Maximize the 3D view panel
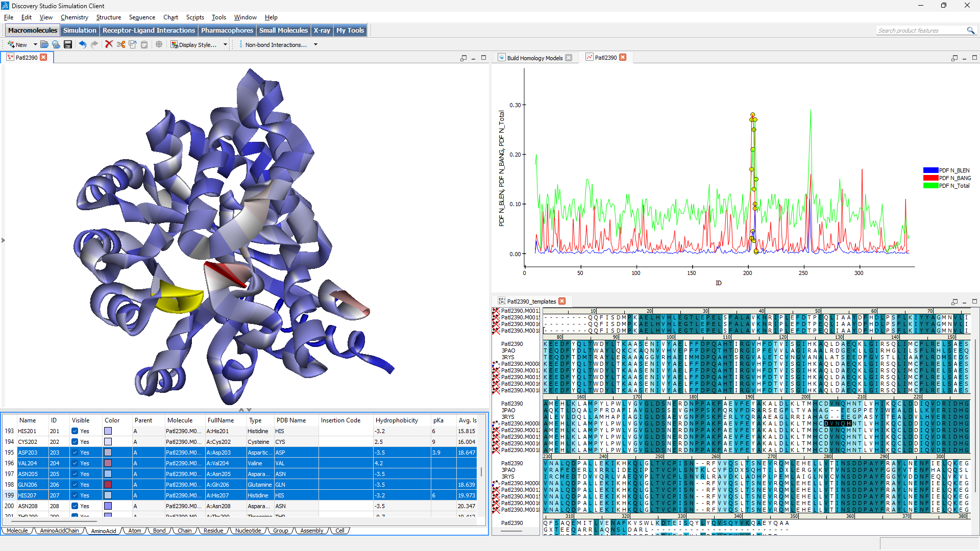Image resolution: width=980 pixels, height=551 pixels. click(484, 58)
